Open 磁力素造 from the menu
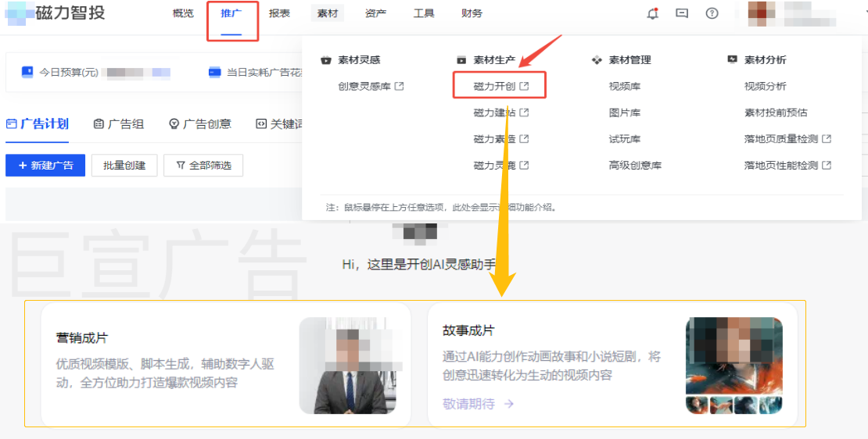Screen dimensions: 868x439 pos(495,139)
